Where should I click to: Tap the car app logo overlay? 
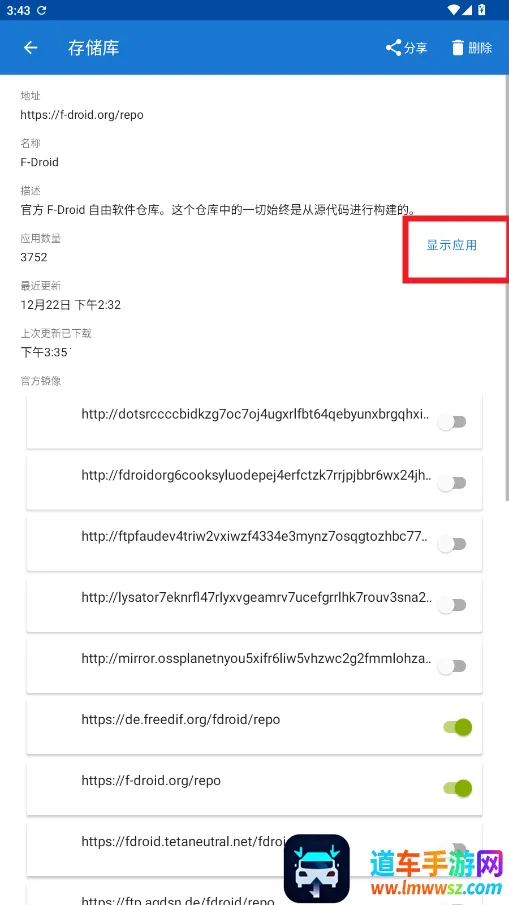316,868
